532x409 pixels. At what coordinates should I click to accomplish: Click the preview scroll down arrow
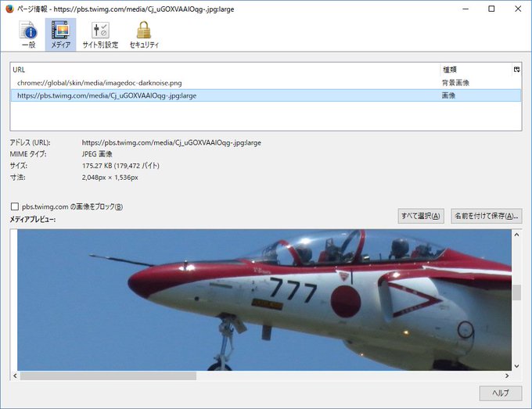click(x=516, y=366)
